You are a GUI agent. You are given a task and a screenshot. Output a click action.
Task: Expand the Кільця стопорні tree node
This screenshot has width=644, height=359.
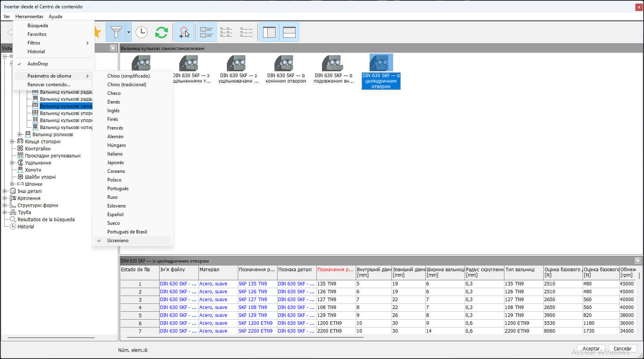point(12,142)
